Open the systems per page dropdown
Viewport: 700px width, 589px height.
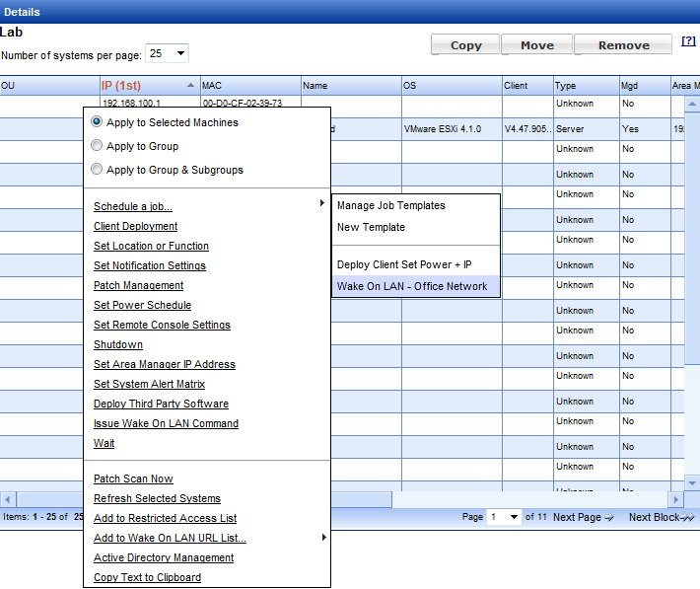pyautogui.click(x=167, y=54)
